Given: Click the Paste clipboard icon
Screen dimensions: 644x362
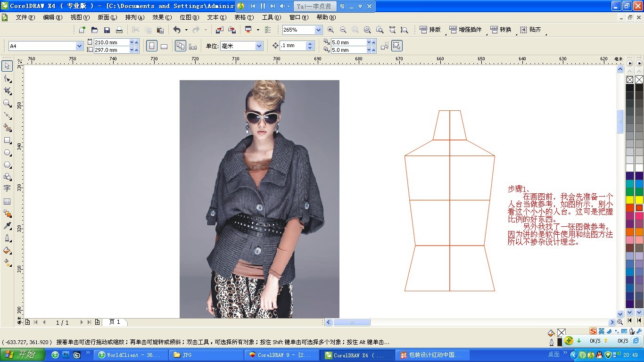Looking at the screenshot, I should coord(160,30).
